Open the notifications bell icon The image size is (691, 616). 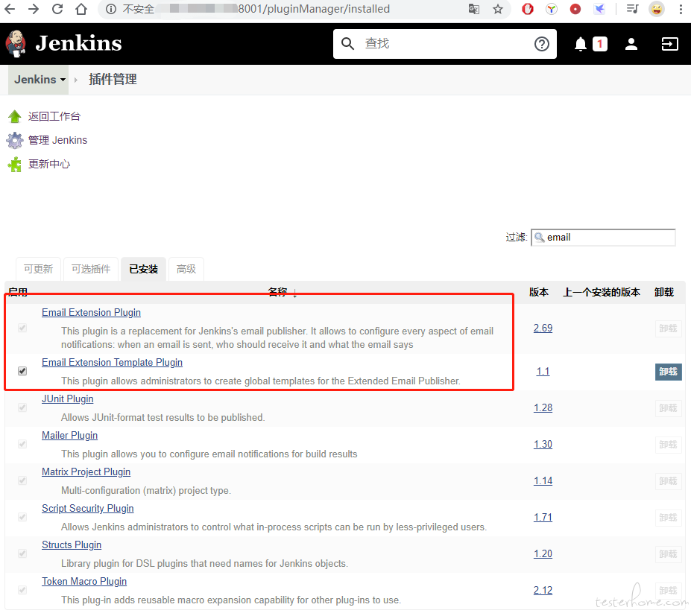click(581, 44)
